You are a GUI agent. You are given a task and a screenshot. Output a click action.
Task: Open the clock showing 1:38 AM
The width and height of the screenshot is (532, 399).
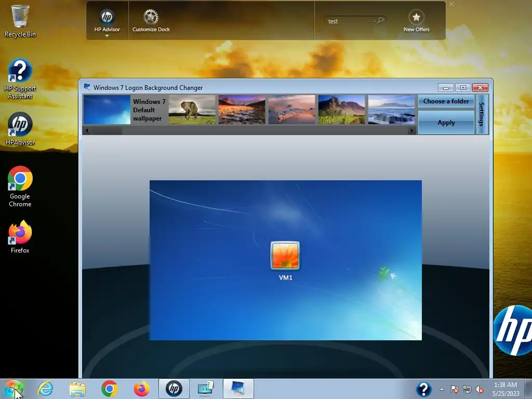(x=506, y=389)
